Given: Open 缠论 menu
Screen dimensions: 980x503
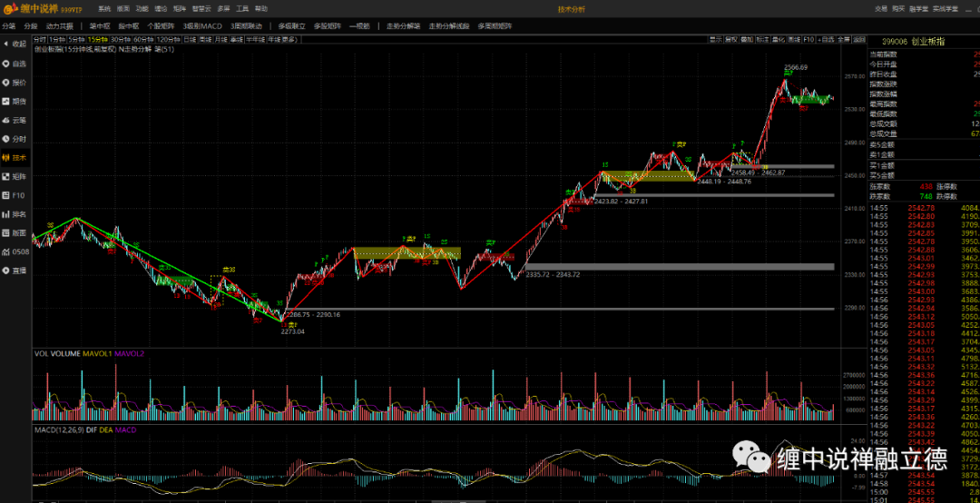Looking at the screenshot, I should pyautogui.click(x=161, y=9).
